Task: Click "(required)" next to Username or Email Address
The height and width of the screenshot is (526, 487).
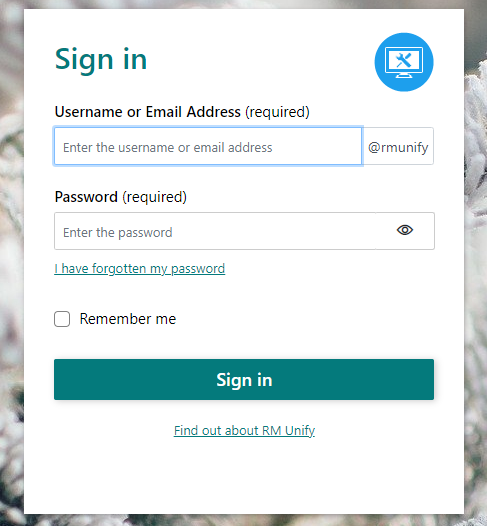Action: tap(277, 112)
